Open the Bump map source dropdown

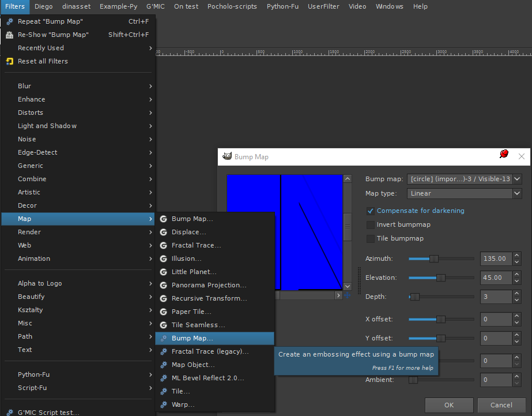(464, 179)
